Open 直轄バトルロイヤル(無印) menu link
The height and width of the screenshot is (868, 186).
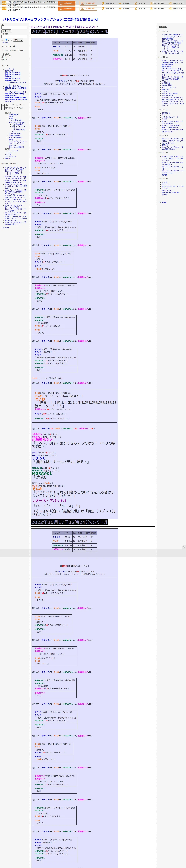point(14,94)
